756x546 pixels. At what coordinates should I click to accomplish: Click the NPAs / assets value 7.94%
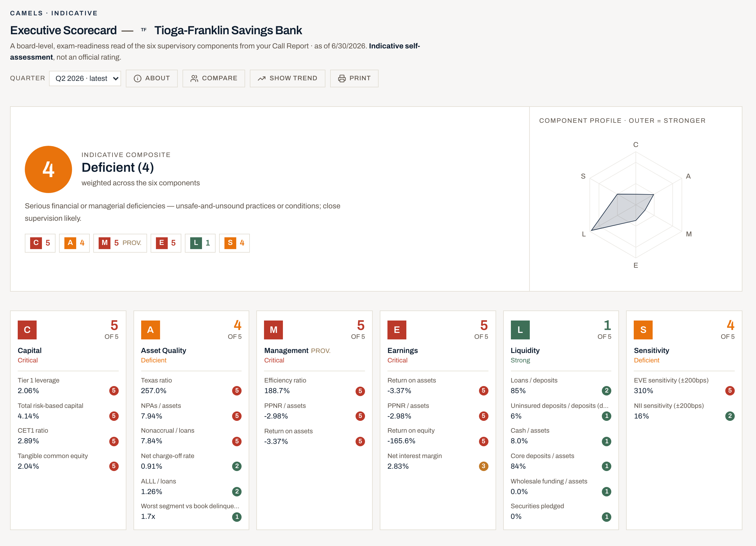151,416
